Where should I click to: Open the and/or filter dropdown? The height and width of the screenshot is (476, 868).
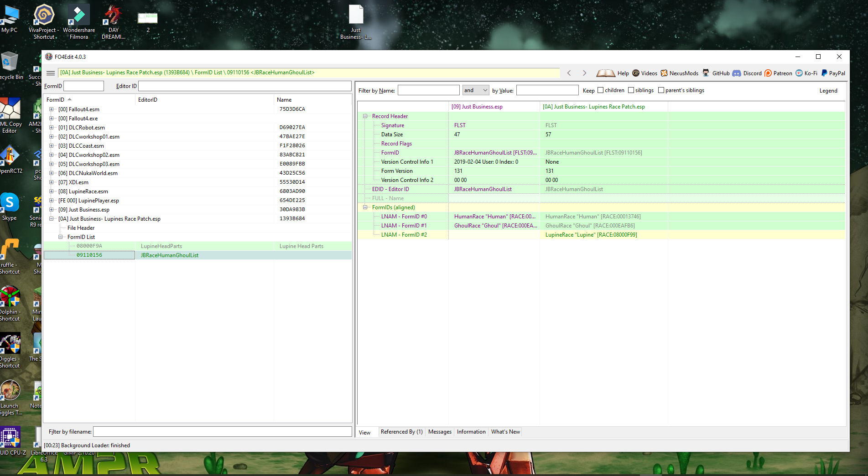pyautogui.click(x=476, y=90)
